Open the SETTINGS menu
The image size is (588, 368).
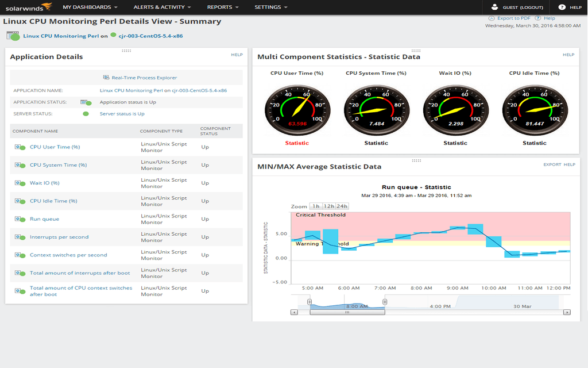[x=266, y=7]
